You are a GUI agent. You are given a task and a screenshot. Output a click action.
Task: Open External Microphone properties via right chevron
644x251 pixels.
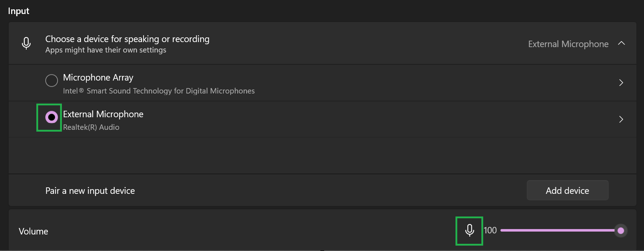(621, 119)
